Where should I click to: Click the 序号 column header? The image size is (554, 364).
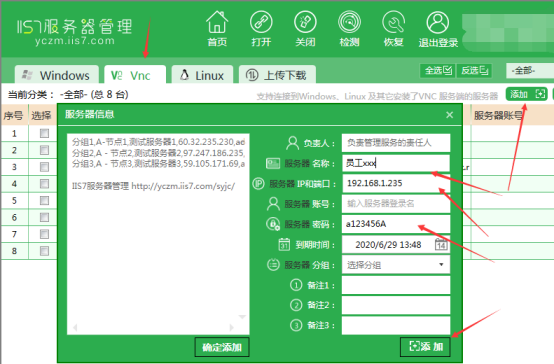pyautogui.click(x=13, y=115)
